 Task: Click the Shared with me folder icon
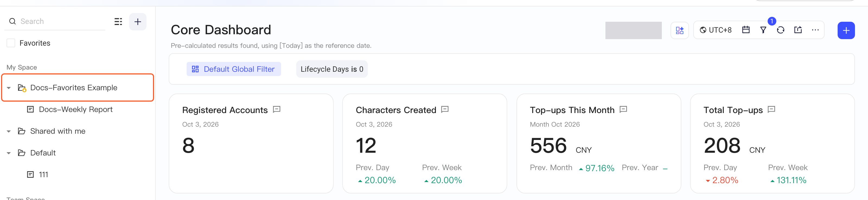[x=22, y=131]
